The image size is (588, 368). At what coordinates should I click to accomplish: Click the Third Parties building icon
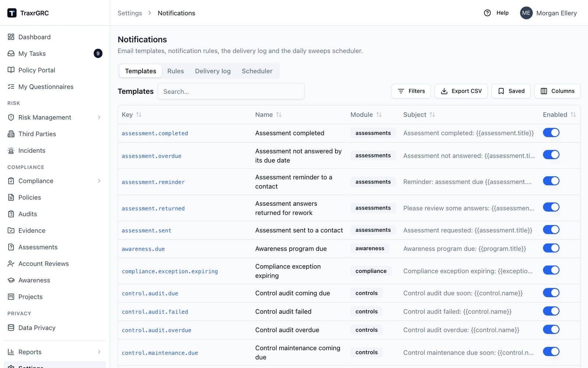11,134
